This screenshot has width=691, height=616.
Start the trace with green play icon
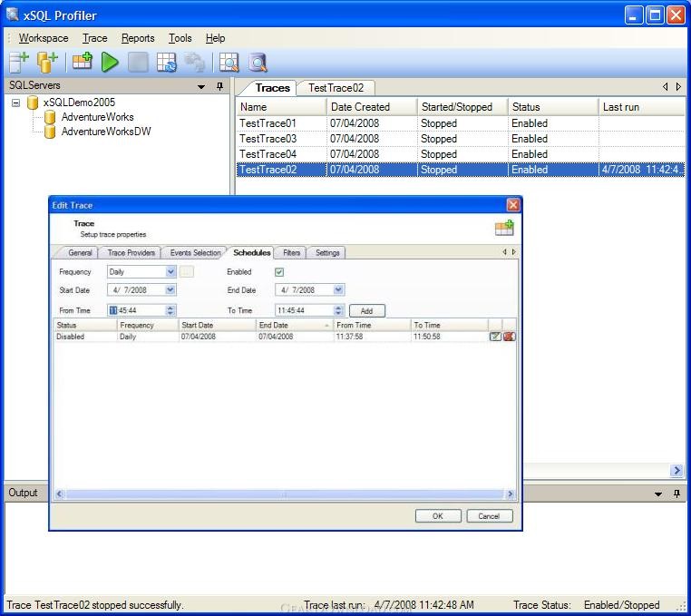tap(110, 63)
